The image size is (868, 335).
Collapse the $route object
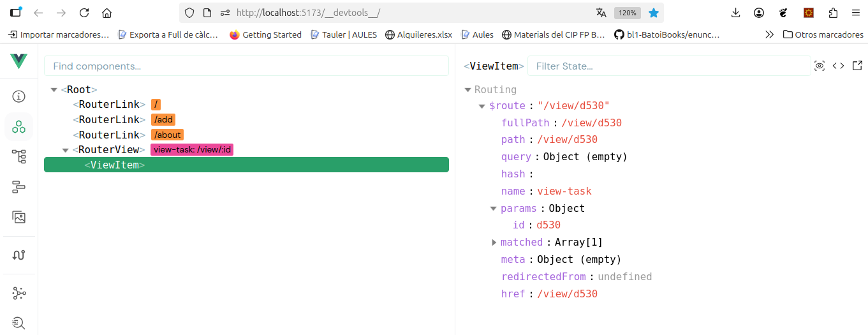(482, 106)
